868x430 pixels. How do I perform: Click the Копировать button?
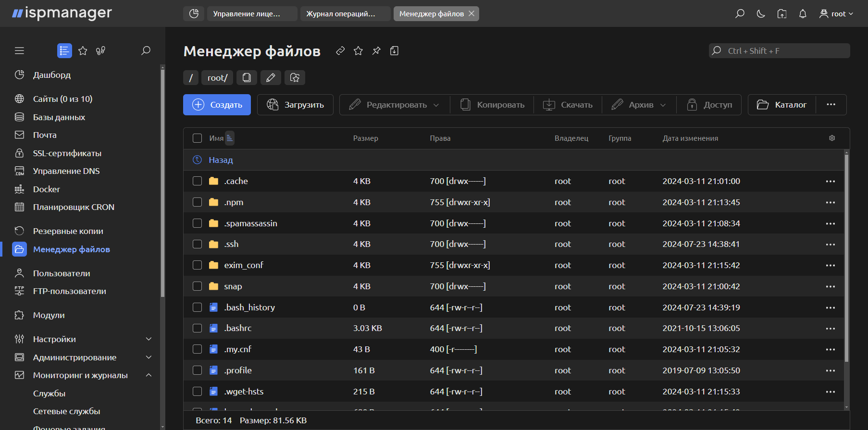(x=492, y=105)
